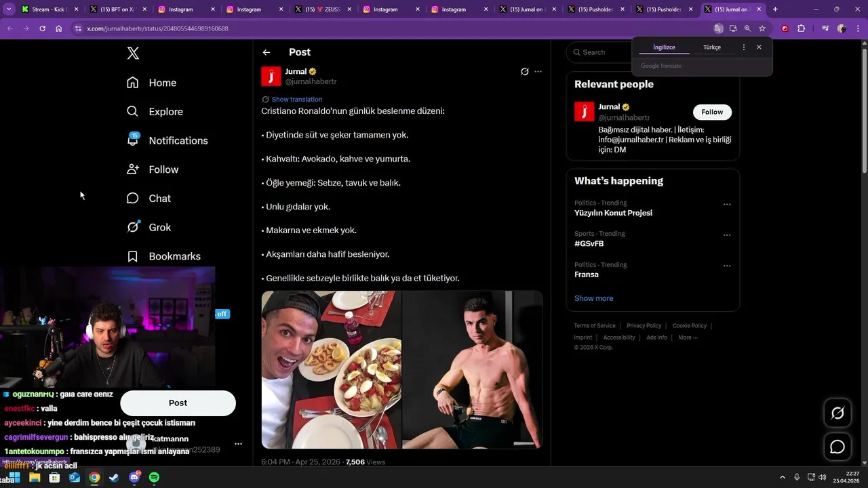Click the red extension icon in toolbar
Viewport: 868px width, 488px height.
(x=785, y=28)
